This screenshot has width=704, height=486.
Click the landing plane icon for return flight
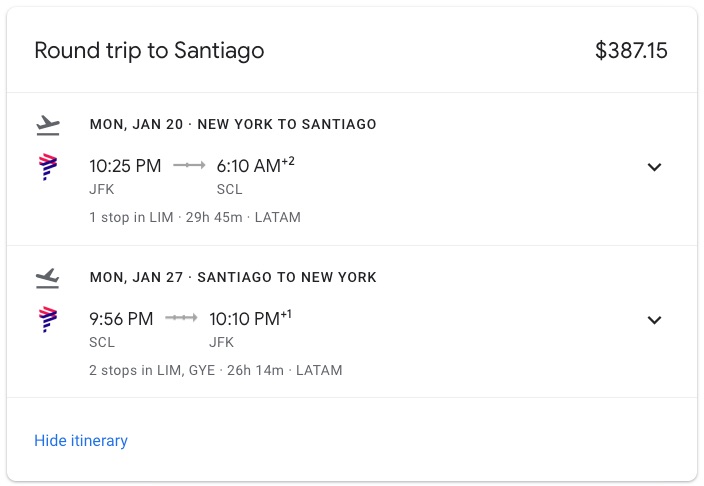(x=47, y=277)
